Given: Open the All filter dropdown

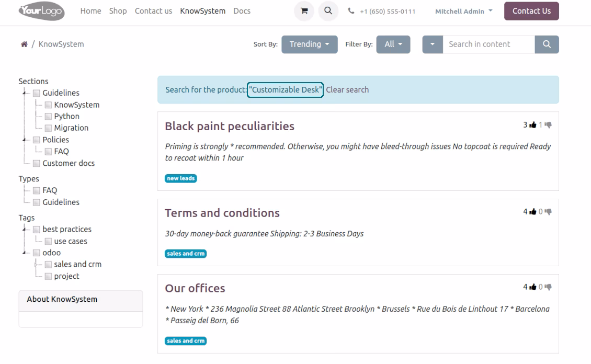Looking at the screenshot, I should tap(393, 44).
